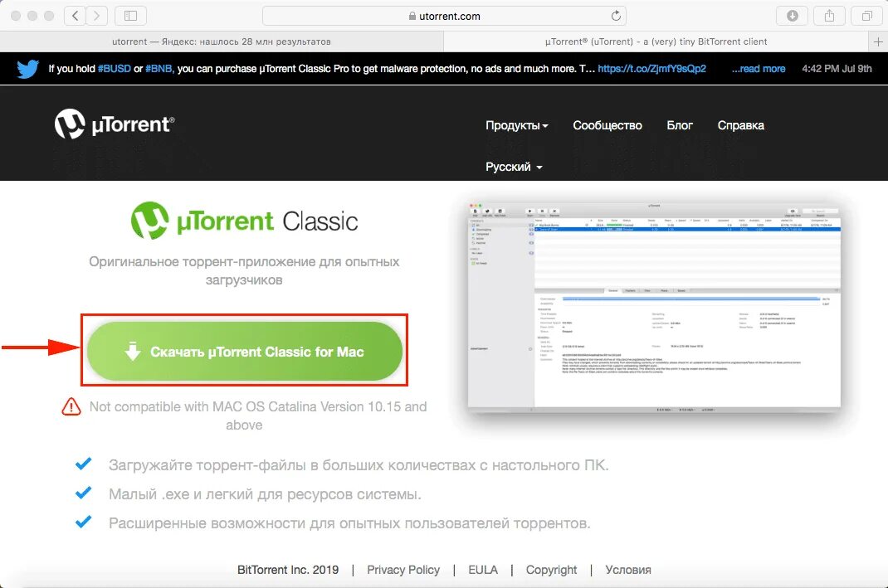Image resolution: width=888 pixels, height=588 pixels.
Task: Click the Загружайте торрент-файлы feature line
Action: pyautogui.click(x=359, y=465)
